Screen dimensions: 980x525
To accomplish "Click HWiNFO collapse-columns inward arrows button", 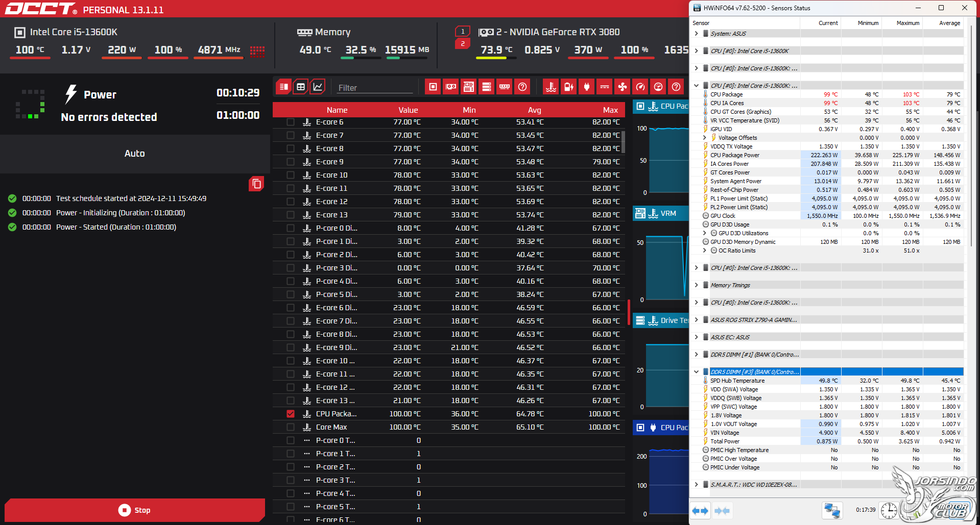I will click(722, 510).
